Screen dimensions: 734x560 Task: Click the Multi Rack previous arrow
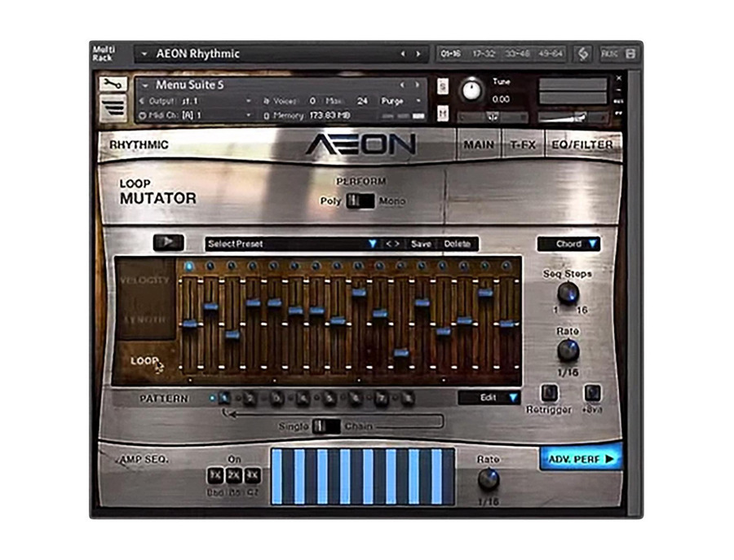403,55
